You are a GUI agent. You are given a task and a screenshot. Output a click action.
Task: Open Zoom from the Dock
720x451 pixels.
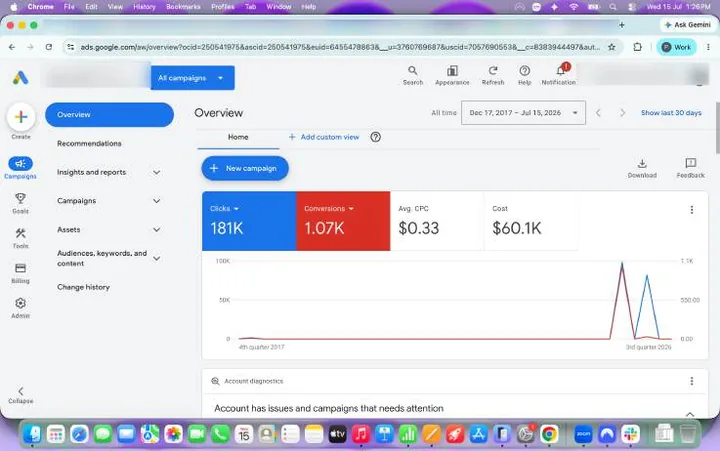tap(583, 434)
